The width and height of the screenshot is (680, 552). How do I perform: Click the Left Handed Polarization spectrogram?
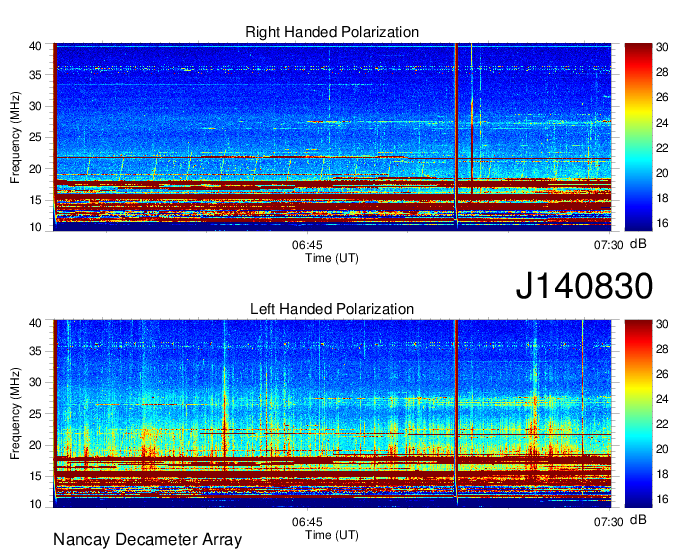tap(332, 414)
